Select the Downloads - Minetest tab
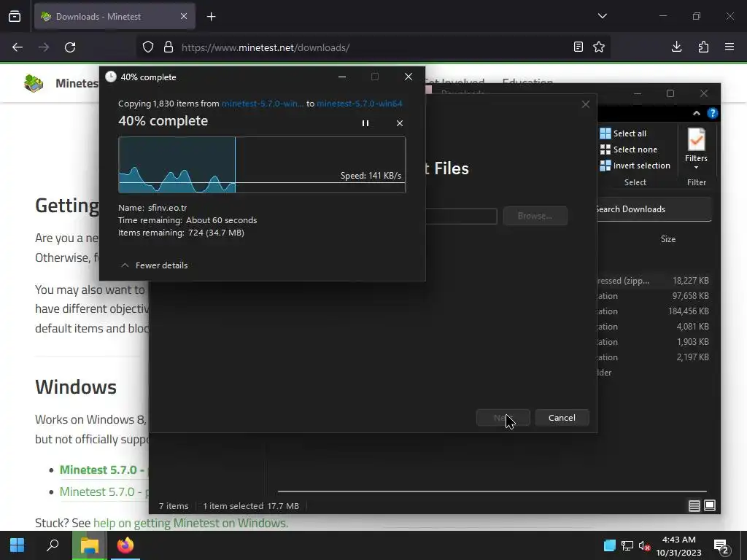This screenshot has height=560, width=747. pos(115,17)
